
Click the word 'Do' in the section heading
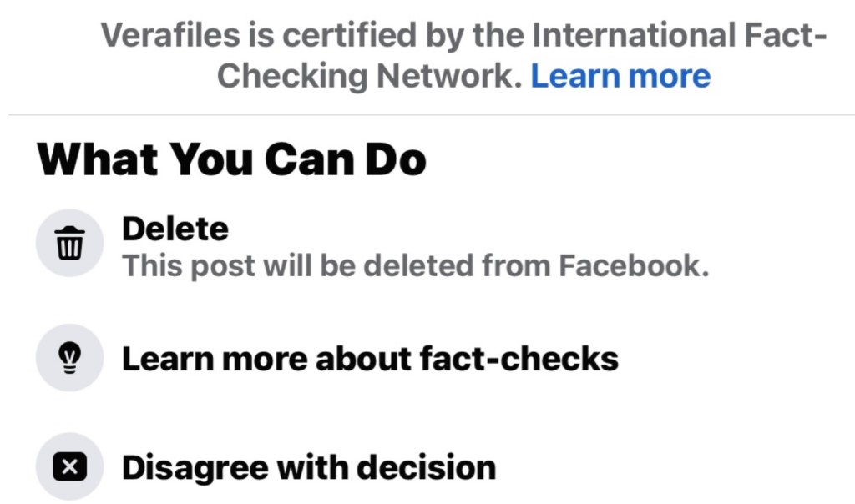[397, 159]
